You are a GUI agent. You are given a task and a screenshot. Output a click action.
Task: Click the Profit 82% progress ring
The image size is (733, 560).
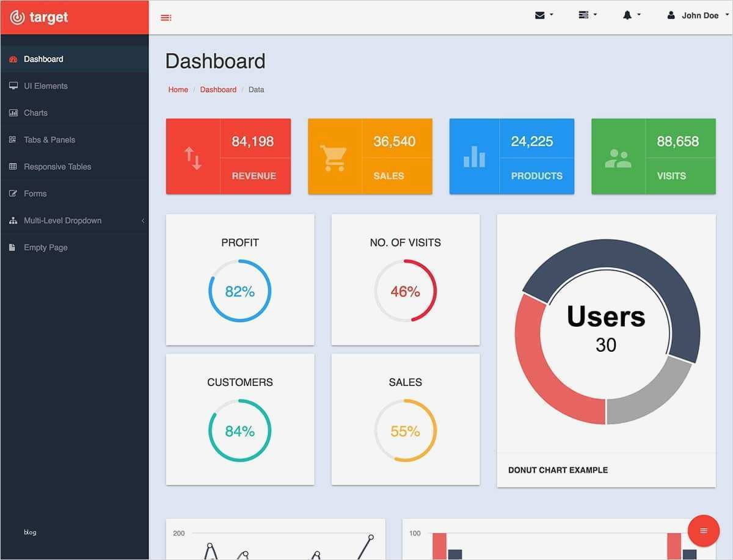click(240, 291)
